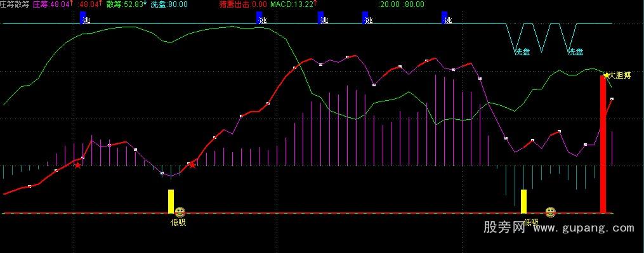Click the left 洗盘 label under the zigzag
The image size is (644, 253).
(522, 52)
